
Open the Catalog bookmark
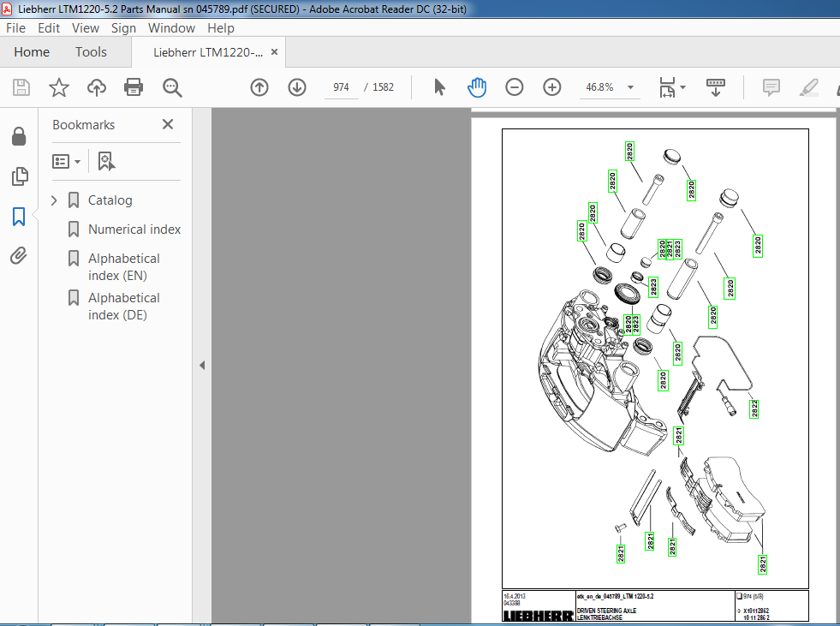coord(110,200)
